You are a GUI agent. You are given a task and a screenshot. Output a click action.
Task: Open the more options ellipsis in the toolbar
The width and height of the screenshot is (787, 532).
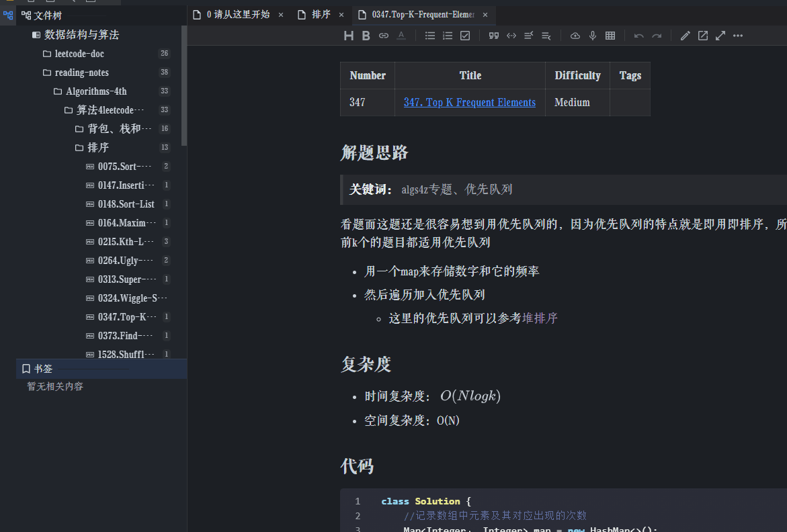pos(737,36)
